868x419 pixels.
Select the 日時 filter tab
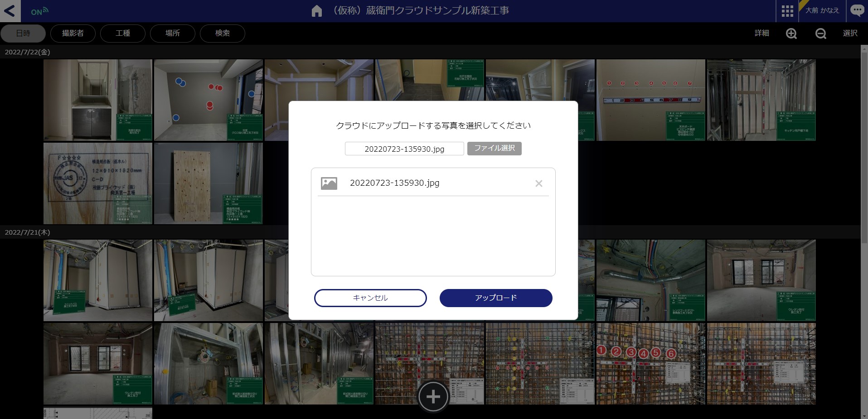[x=23, y=33]
